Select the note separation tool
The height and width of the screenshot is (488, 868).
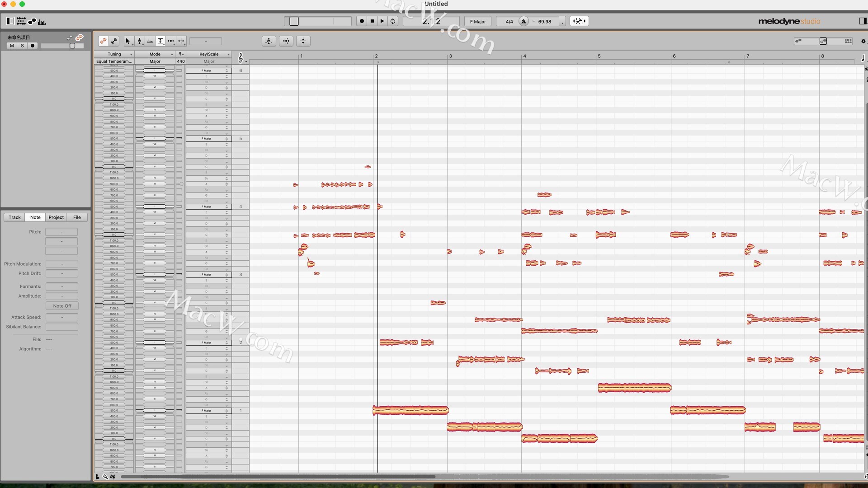[x=181, y=41]
